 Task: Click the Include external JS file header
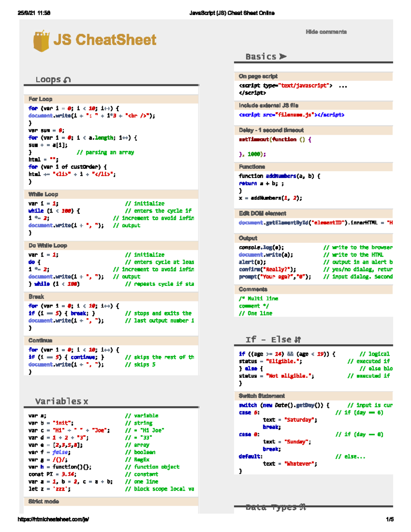[313, 106]
